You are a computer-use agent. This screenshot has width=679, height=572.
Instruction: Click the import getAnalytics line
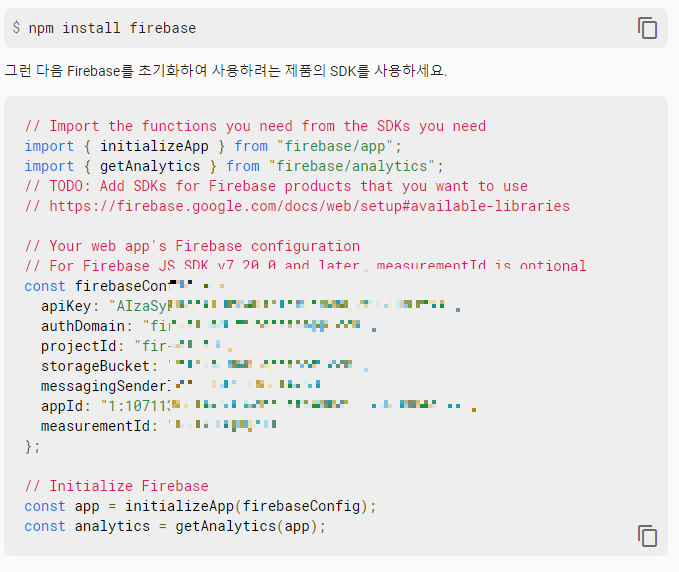click(234, 166)
